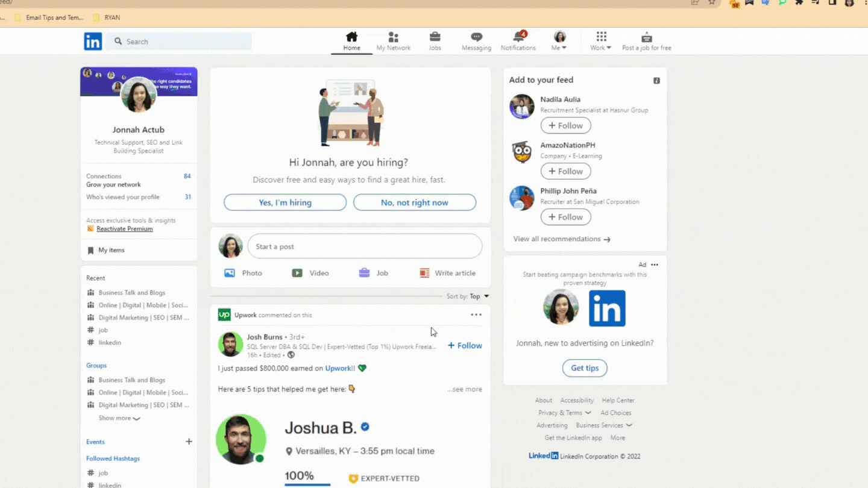Click the Job briefcase icon under Start a post

click(364, 273)
